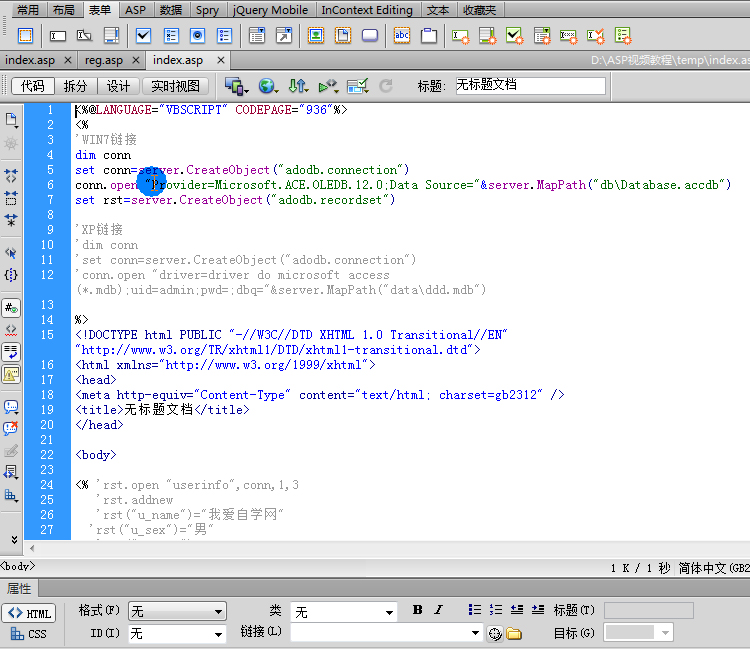
Task: Insert a jump menu
Action: click(x=284, y=35)
